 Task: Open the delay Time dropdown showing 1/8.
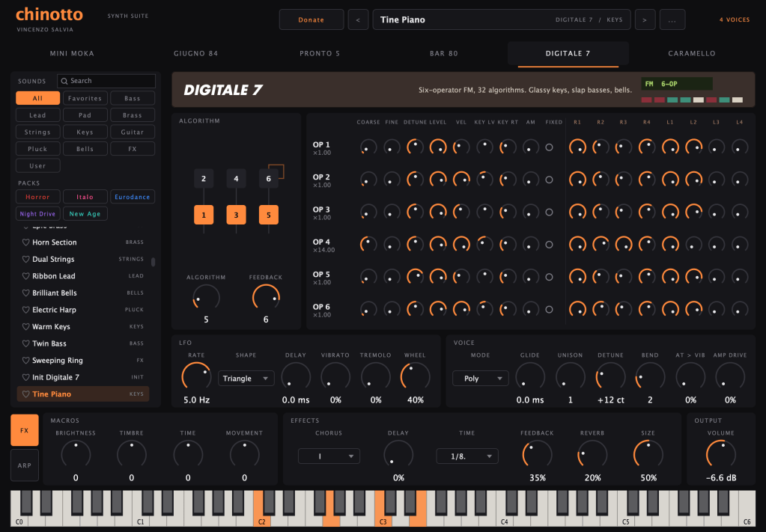pyautogui.click(x=467, y=456)
